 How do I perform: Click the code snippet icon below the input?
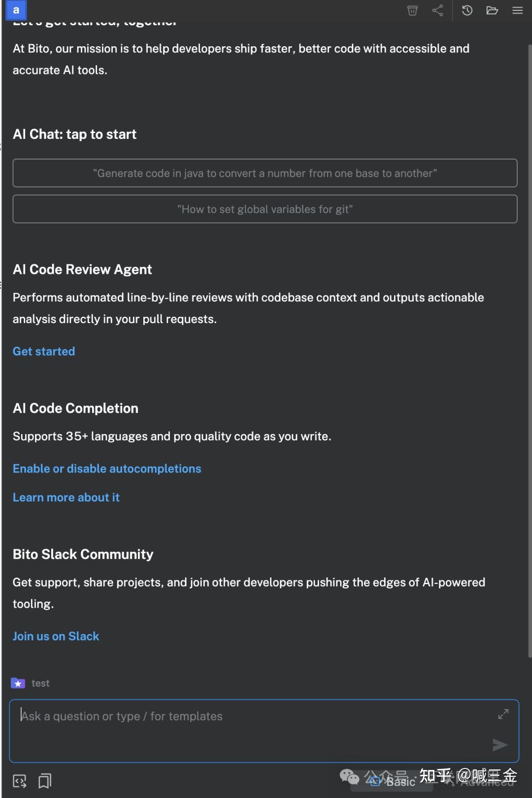pyautogui.click(x=20, y=781)
